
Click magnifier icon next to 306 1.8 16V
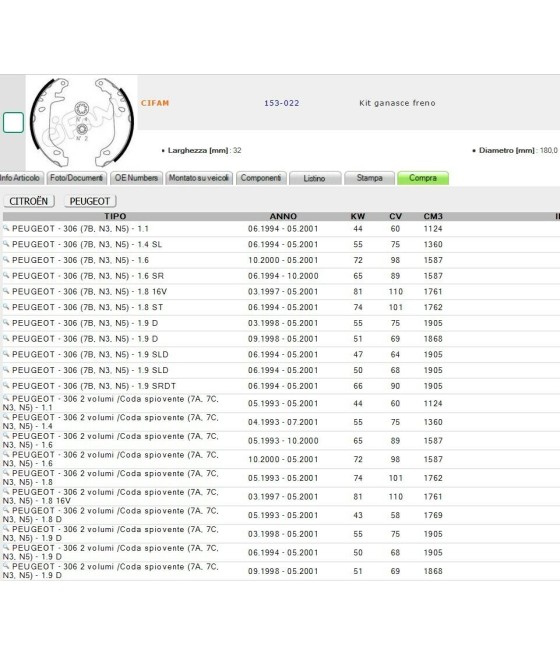6,291
